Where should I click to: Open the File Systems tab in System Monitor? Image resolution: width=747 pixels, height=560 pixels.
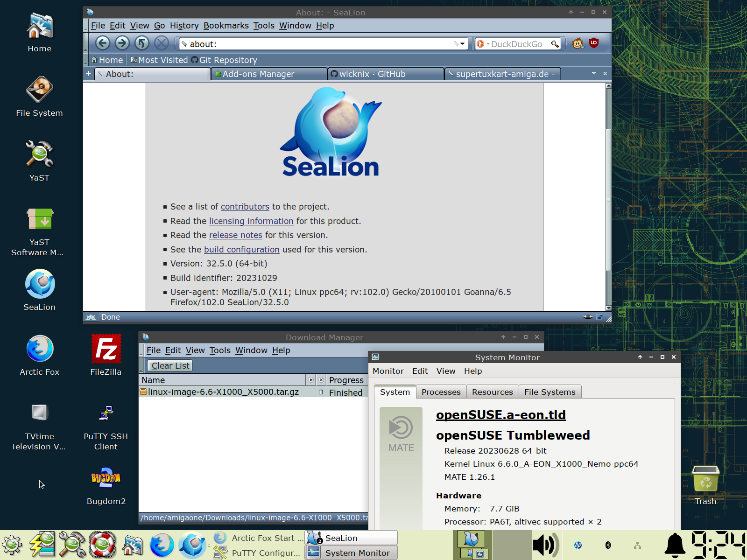[550, 392]
